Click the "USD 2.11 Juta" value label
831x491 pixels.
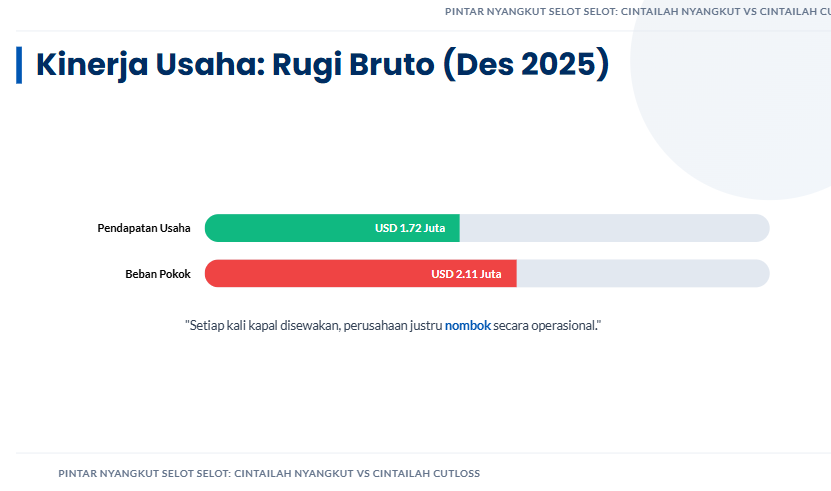[466, 274]
